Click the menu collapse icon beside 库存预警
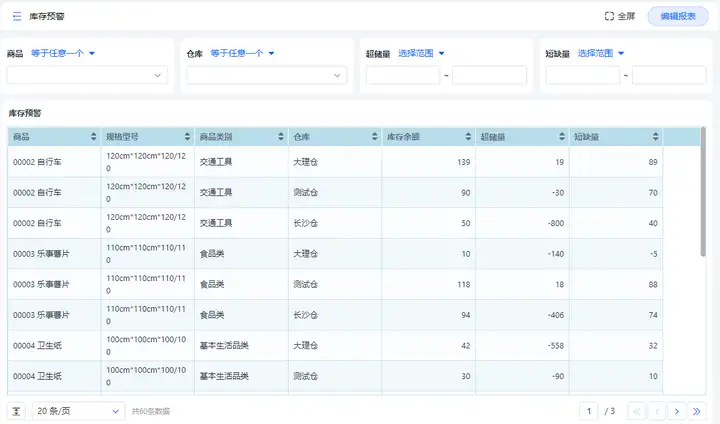Viewport: 720px width, 424px height. point(17,16)
